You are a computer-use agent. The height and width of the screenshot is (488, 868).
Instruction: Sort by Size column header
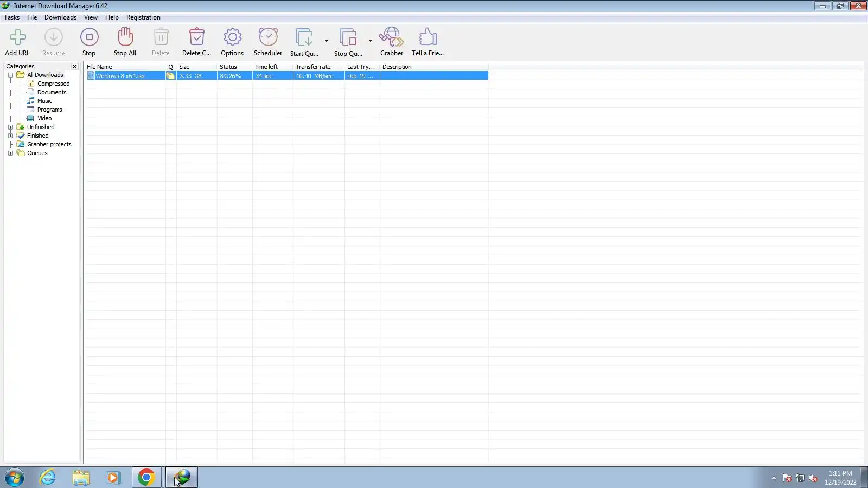click(197, 67)
